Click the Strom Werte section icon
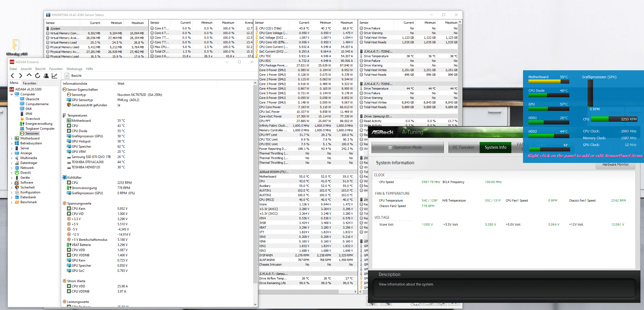The height and width of the screenshot is (310, 644). pyautogui.click(x=65, y=281)
